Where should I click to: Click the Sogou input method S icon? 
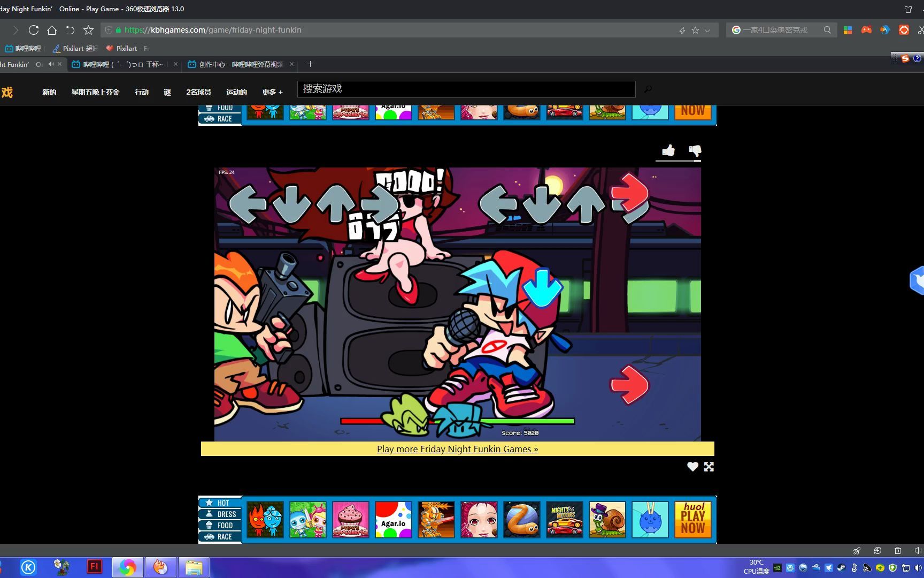coord(905,58)
